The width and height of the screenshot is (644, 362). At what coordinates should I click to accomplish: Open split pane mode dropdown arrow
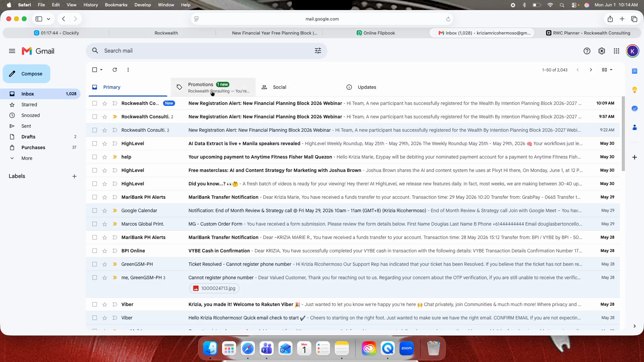[x=611, y=70]
